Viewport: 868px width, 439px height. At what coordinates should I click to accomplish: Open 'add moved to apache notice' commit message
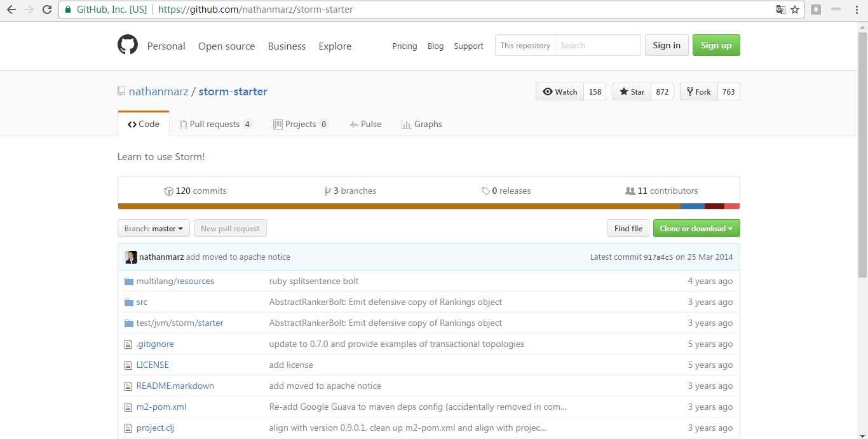click(238, 257)
